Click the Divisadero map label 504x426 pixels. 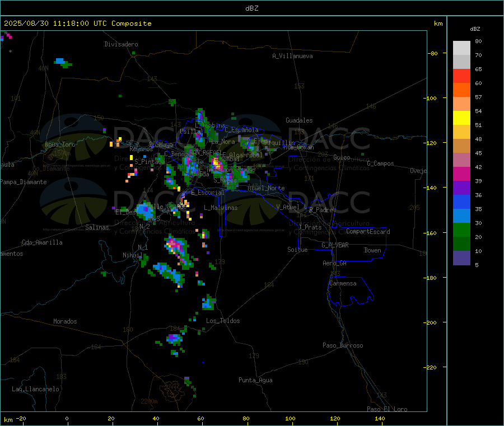[x=121, y=44]
